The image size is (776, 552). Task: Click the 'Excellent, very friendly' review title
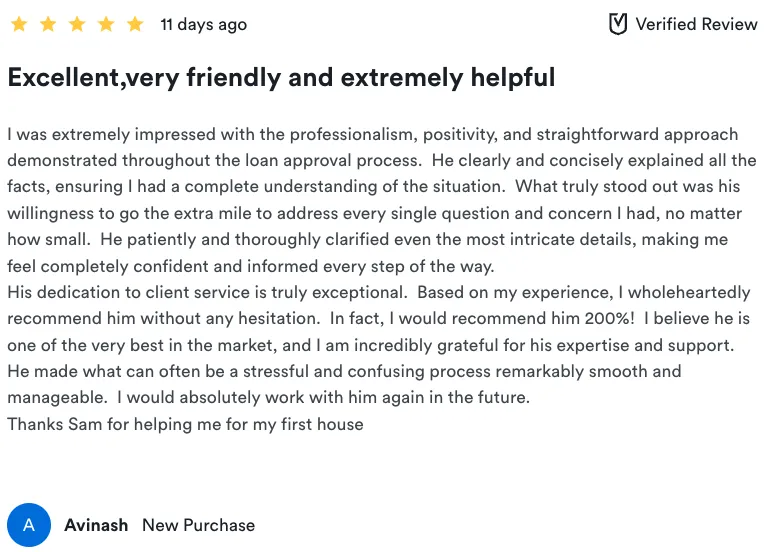coord(281,77)
